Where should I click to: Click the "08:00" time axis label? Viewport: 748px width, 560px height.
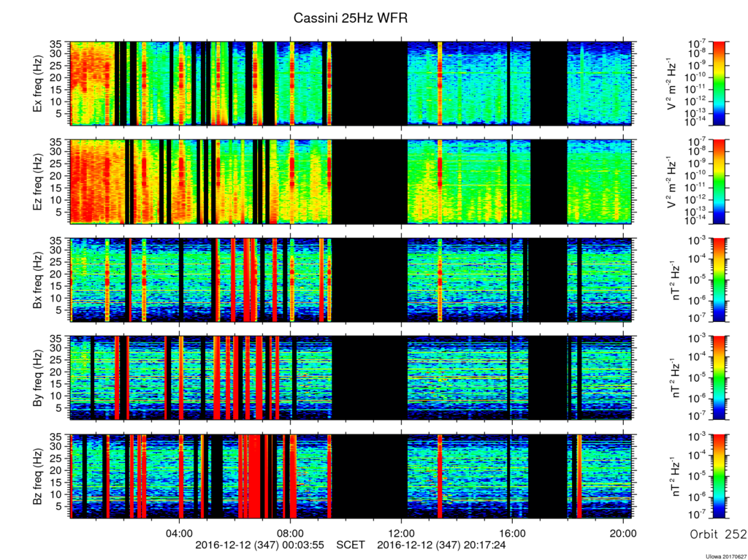[x=290, y=533]
